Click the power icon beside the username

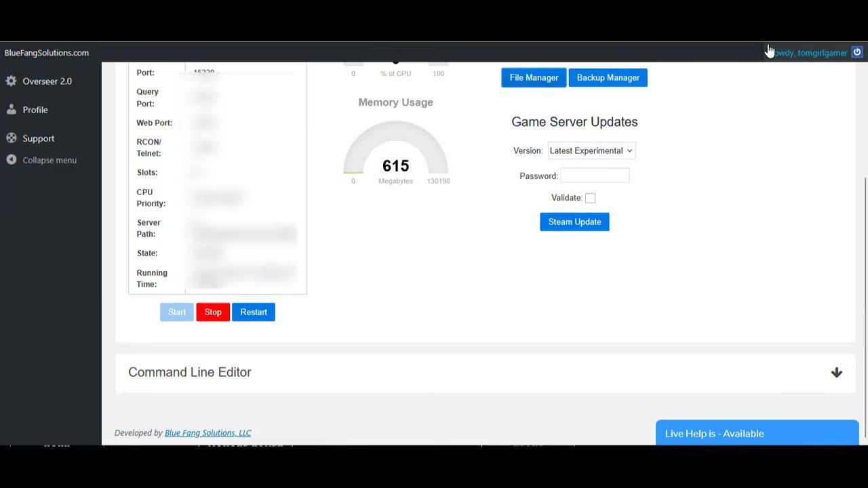(x=857, y=52)
